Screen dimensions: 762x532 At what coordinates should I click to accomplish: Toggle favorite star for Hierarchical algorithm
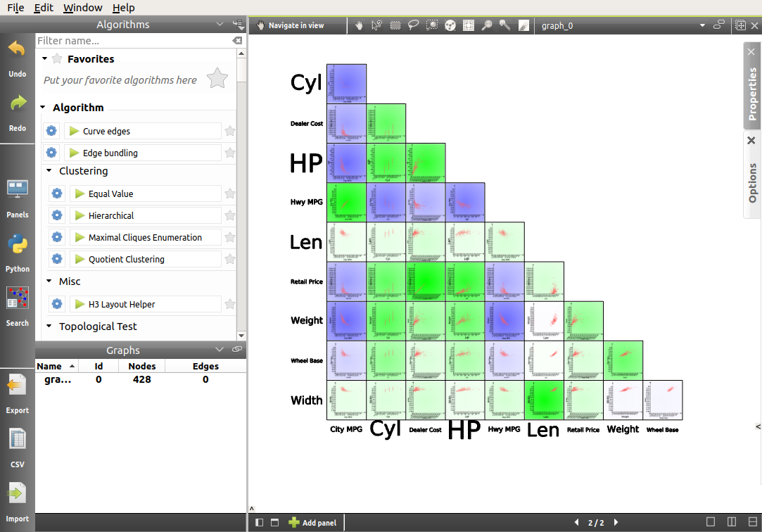[x=229, y=215]
